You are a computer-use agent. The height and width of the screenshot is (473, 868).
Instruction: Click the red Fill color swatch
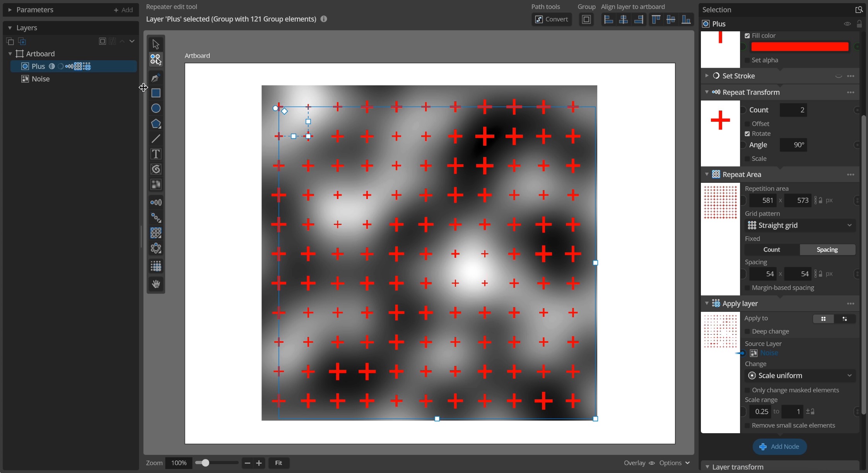[x=799, y=46]
